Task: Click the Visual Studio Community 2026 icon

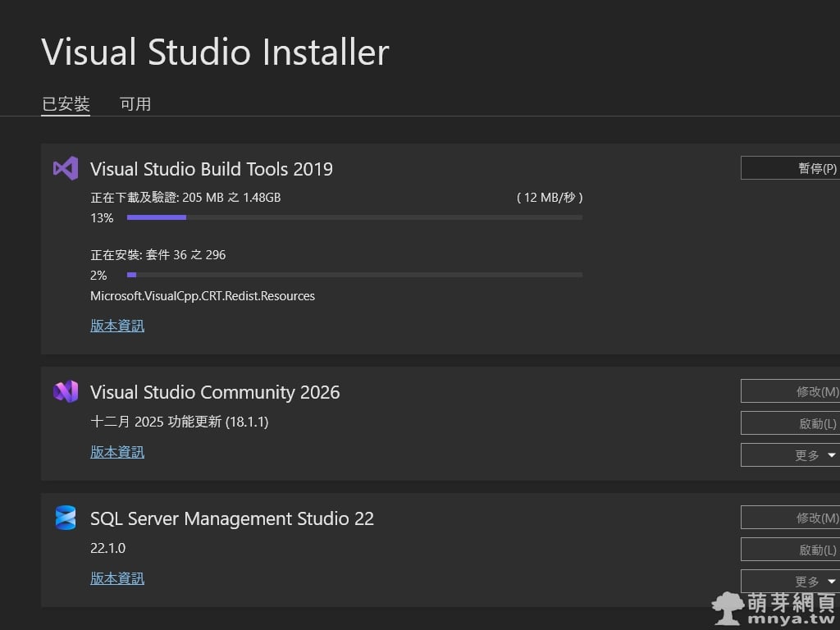Action: [x=66, y=392]
